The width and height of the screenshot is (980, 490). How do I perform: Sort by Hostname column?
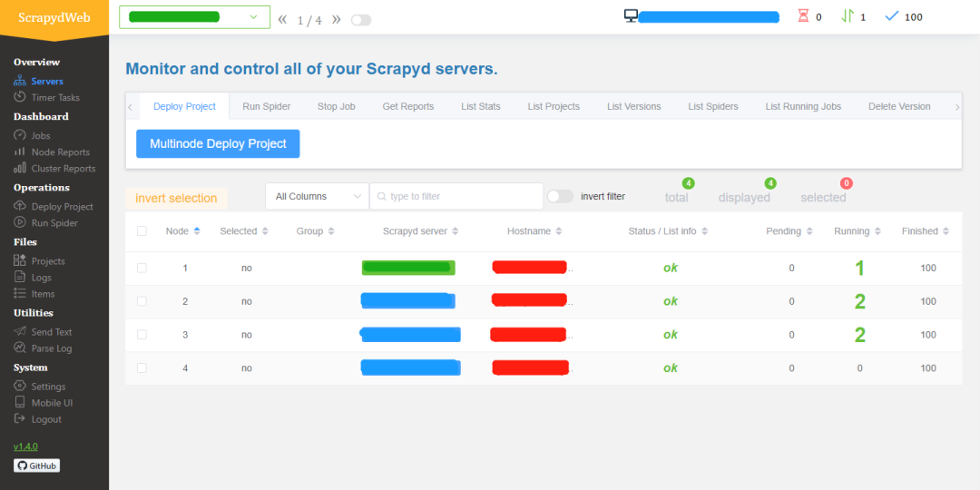[534, 231]
